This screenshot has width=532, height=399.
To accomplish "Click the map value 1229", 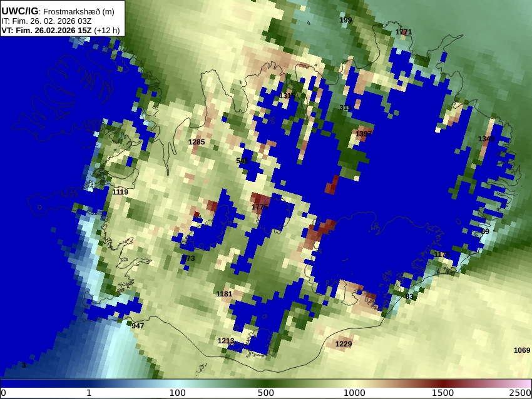I will [x=344, y=344].
